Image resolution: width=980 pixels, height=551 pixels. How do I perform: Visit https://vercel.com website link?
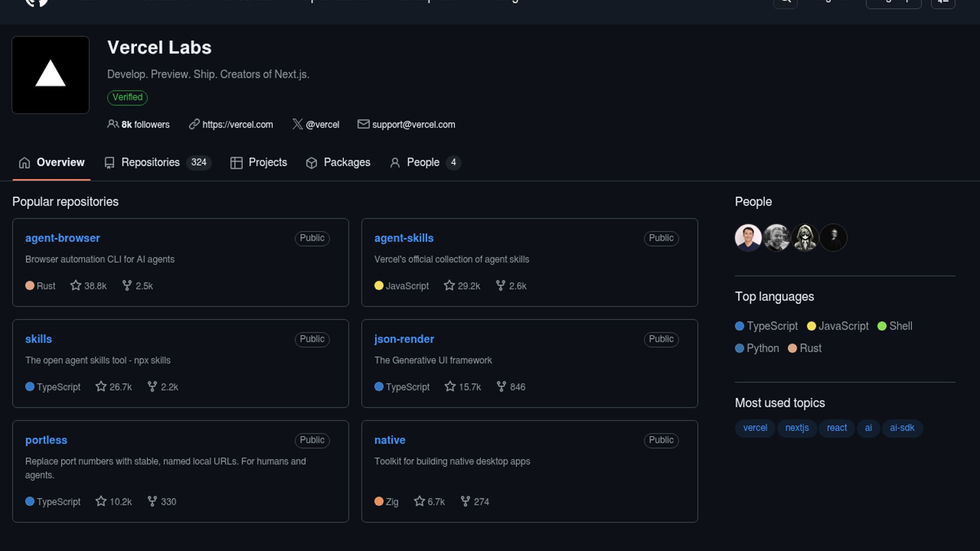237,124
